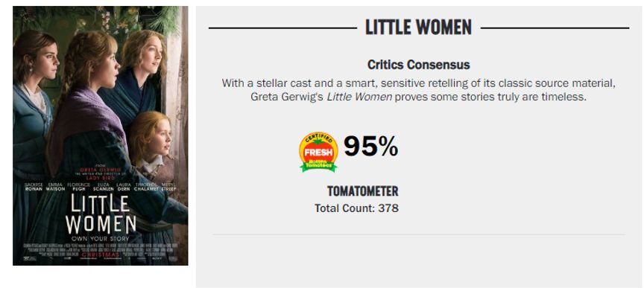The width and height of the screenshot is (644, 288).
Task: Click Meryl Streep's name on the poster
Action: tap(168, 187)
